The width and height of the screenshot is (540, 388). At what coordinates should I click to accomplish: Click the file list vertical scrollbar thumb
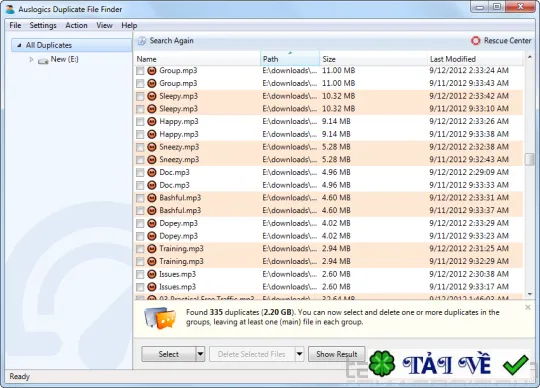(529, 160)
